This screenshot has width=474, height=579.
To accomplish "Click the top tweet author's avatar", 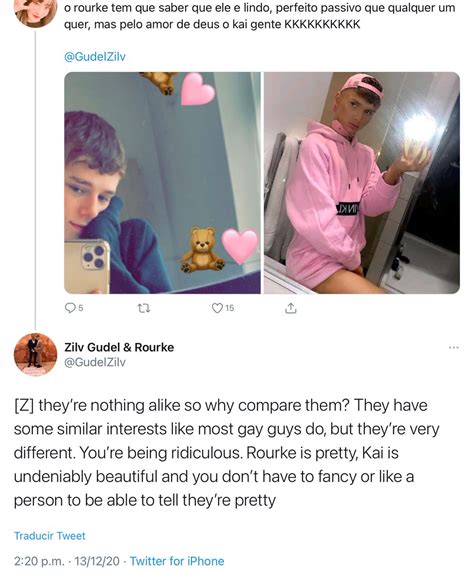I will coord(35,13).
